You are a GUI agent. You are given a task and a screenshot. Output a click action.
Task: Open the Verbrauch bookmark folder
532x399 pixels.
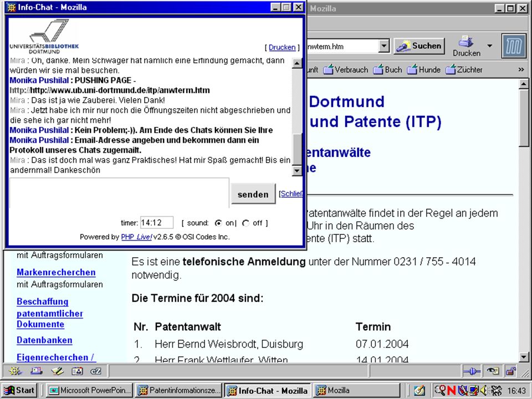(346, 70)
